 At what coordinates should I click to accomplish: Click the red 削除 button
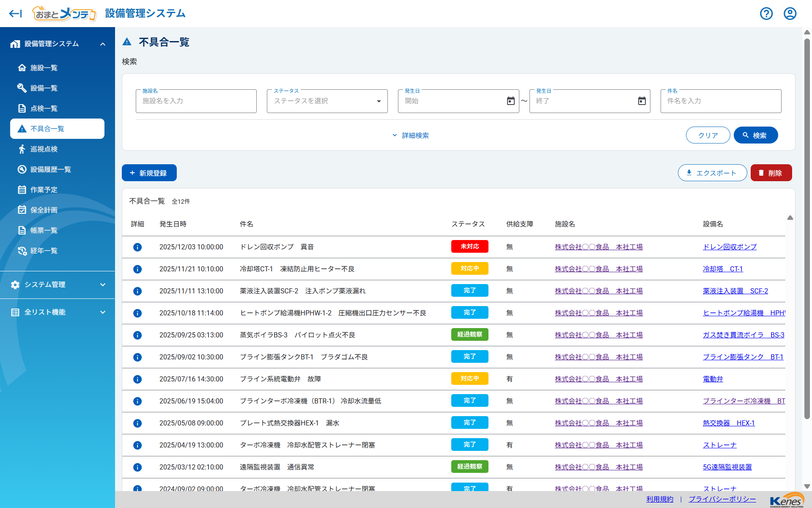pyautogui.click(x=771, y=173)
